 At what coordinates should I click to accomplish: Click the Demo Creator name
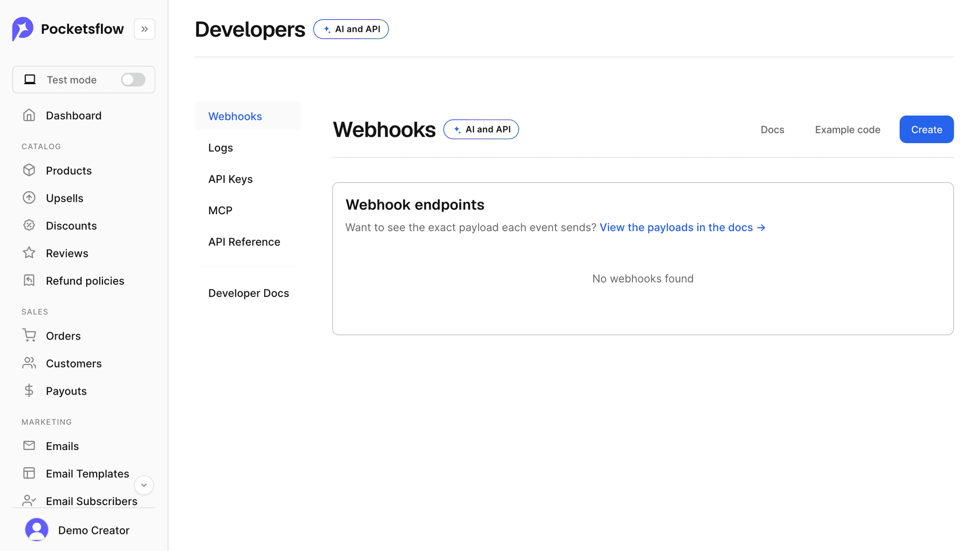point(94,530)
